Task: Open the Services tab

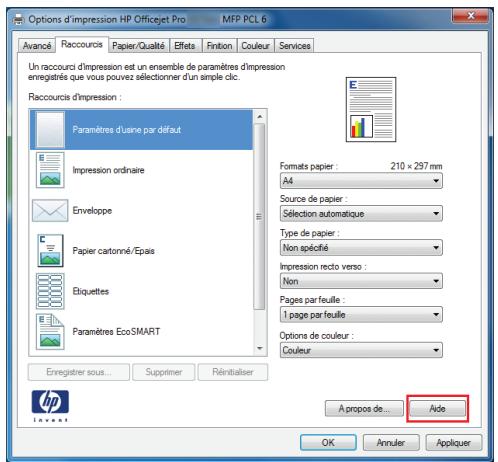Action: click(295, 46)
